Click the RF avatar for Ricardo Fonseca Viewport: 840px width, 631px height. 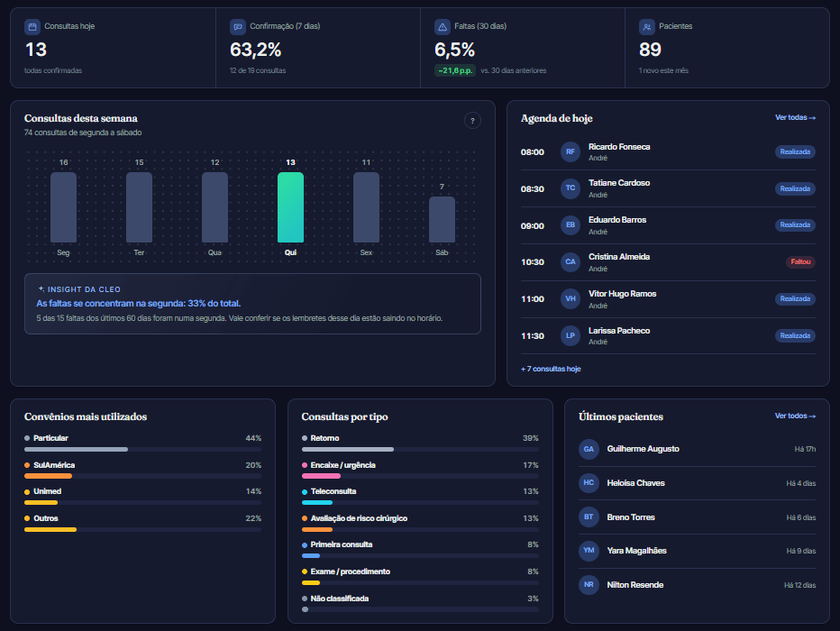click(571, 151)
